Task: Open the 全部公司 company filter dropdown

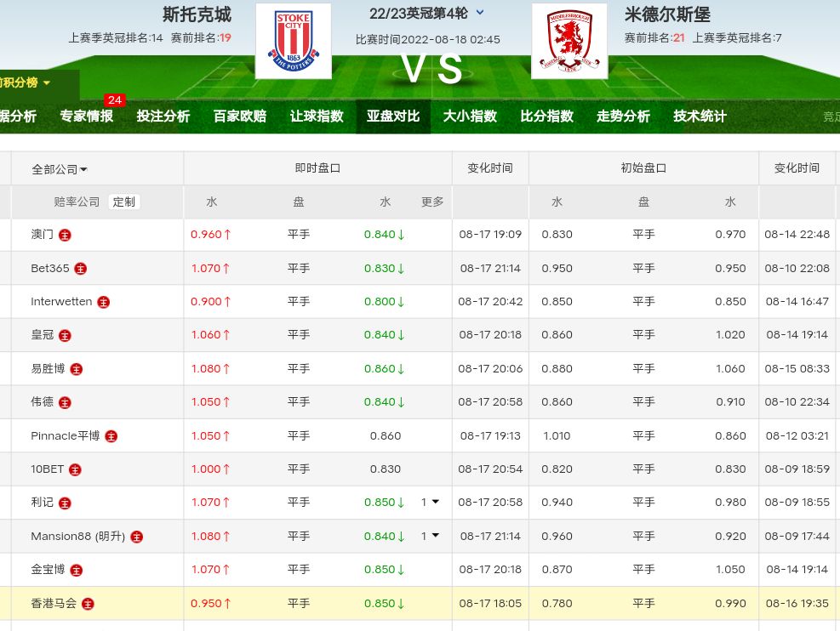Action: pyautogui.click(x=60, y=169)
